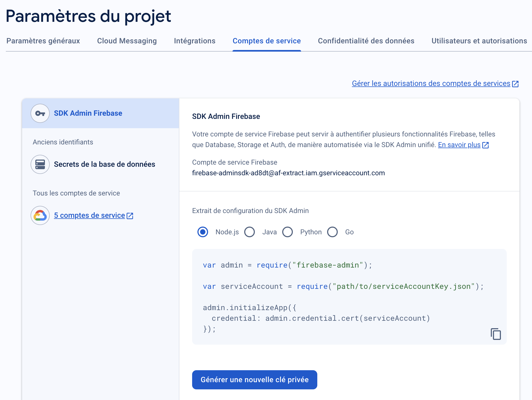Click external-link icon next to service accounts authorizations
532x400 pixels.
[515, 84]
